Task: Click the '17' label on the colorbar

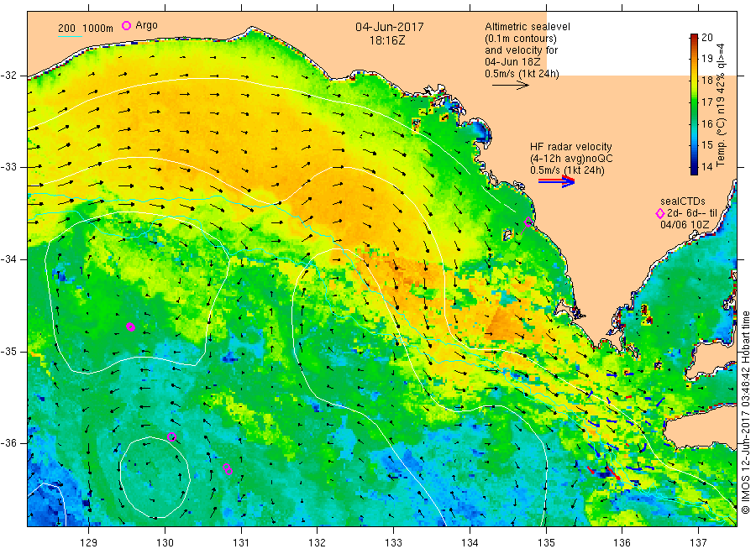Action: tap(707, 102)
